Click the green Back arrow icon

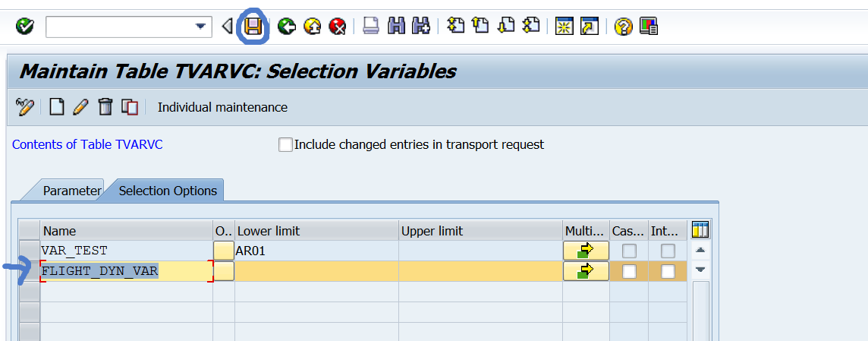(x=286, y=27)
